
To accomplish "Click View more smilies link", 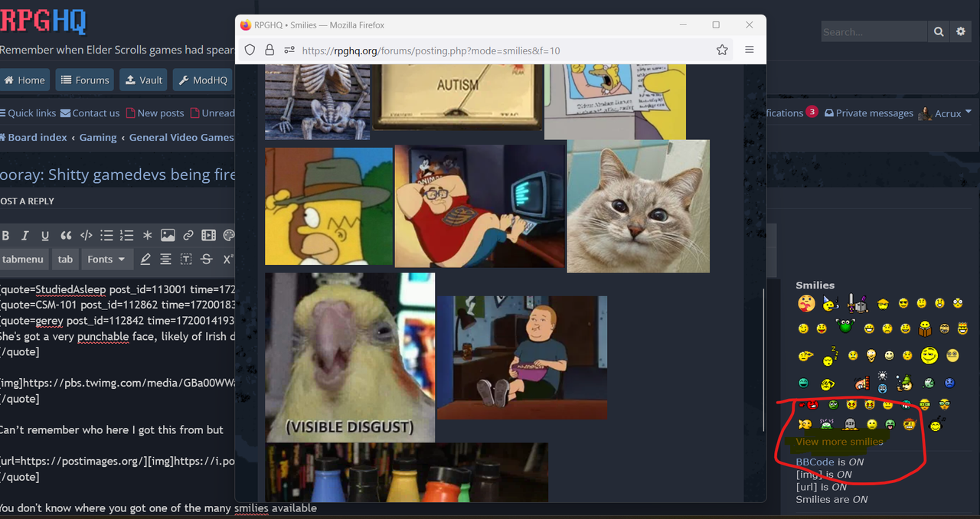I will [839, 442].
